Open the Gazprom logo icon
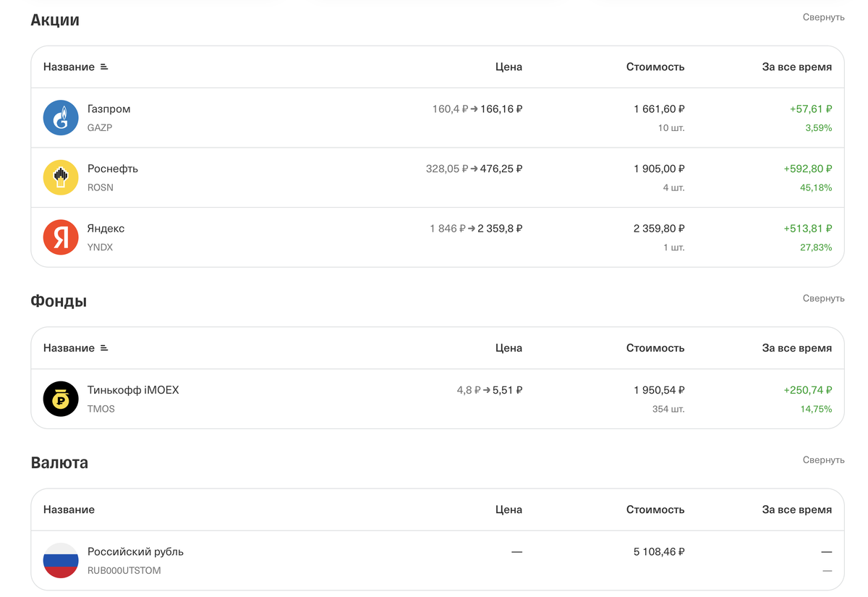The image size is (868, 597). (61, 118)
